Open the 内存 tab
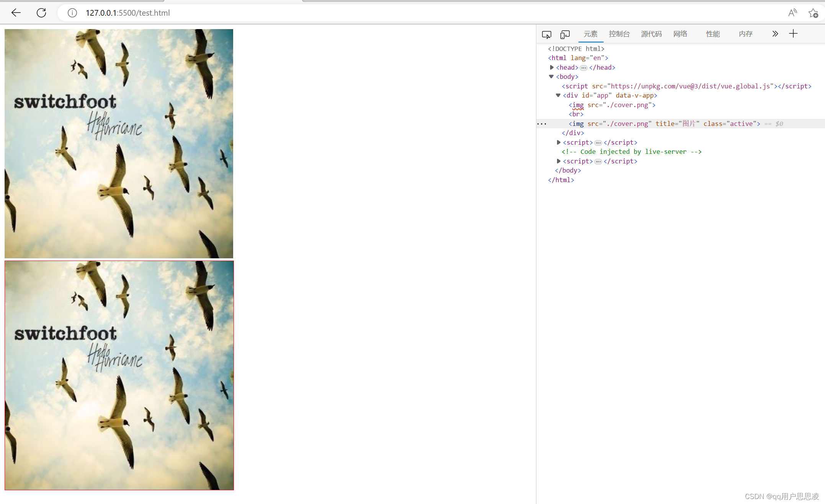825x504 pixels. 745,34
